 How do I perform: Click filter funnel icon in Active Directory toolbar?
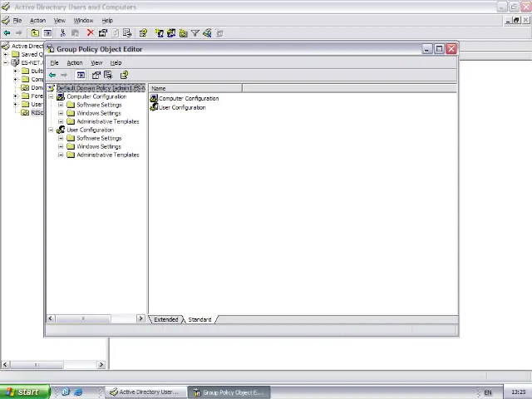[x=195, y=33]
